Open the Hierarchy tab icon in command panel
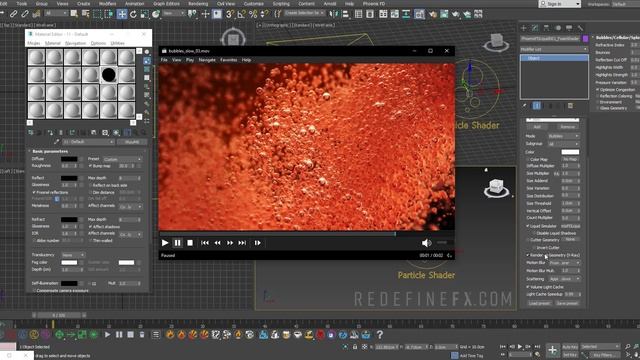This screenshot has width=640, height=360. 547,28
